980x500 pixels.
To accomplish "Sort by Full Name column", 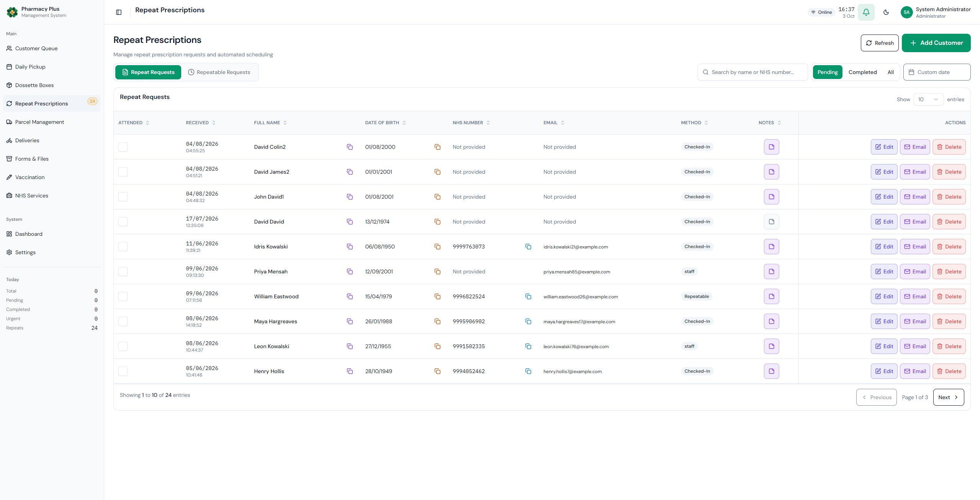I will (270, 123).
